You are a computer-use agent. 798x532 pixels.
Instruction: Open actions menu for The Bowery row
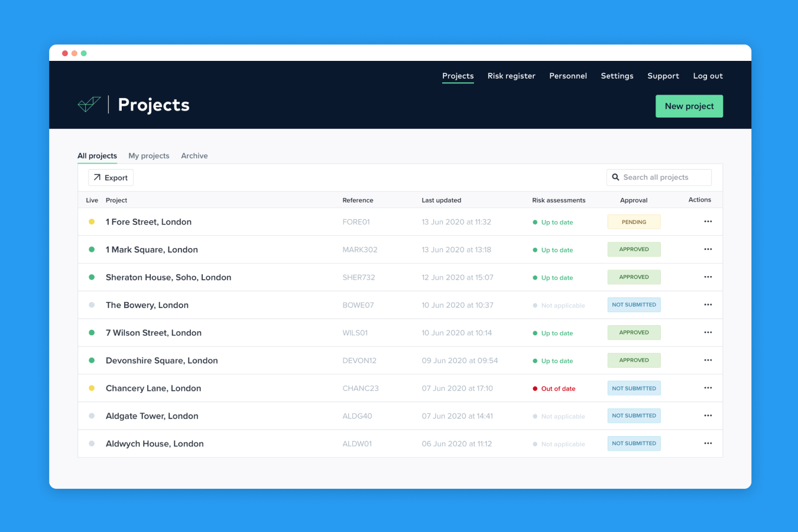tap(708, 305)
